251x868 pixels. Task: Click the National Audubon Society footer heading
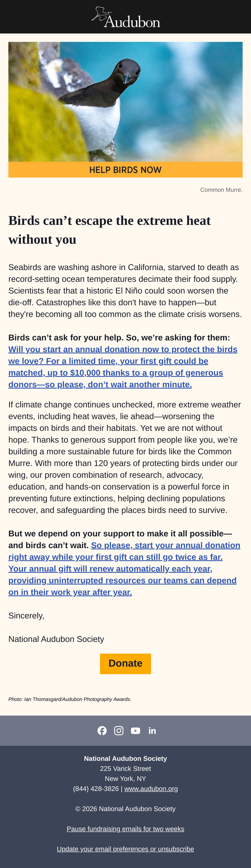[x=125, y=759]
